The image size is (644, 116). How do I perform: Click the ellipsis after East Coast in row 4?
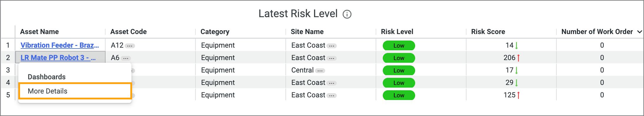(x=332, y=83)
